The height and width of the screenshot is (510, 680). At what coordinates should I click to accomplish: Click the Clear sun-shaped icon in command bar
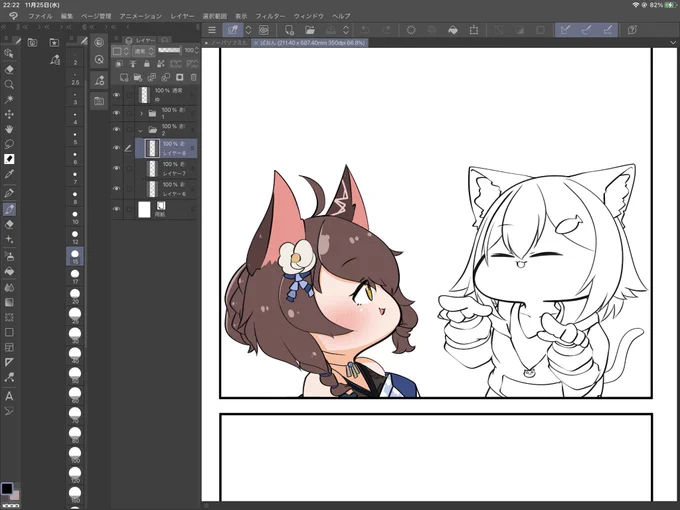click(411, 30)
